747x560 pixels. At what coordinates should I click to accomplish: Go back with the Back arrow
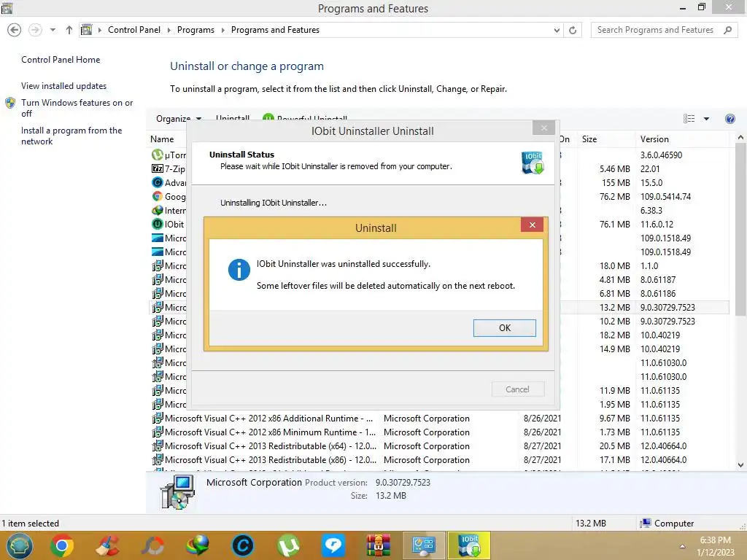point(15,30)
